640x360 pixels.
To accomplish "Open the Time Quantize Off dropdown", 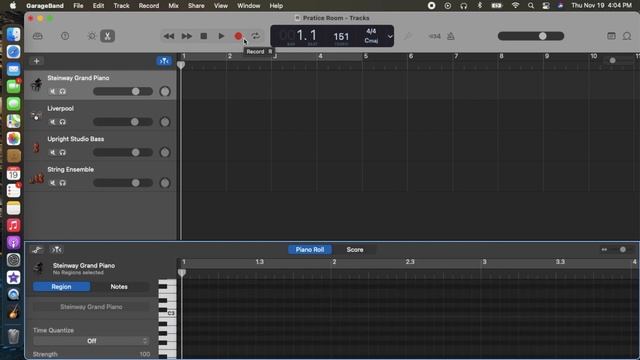I will [91, 341].
